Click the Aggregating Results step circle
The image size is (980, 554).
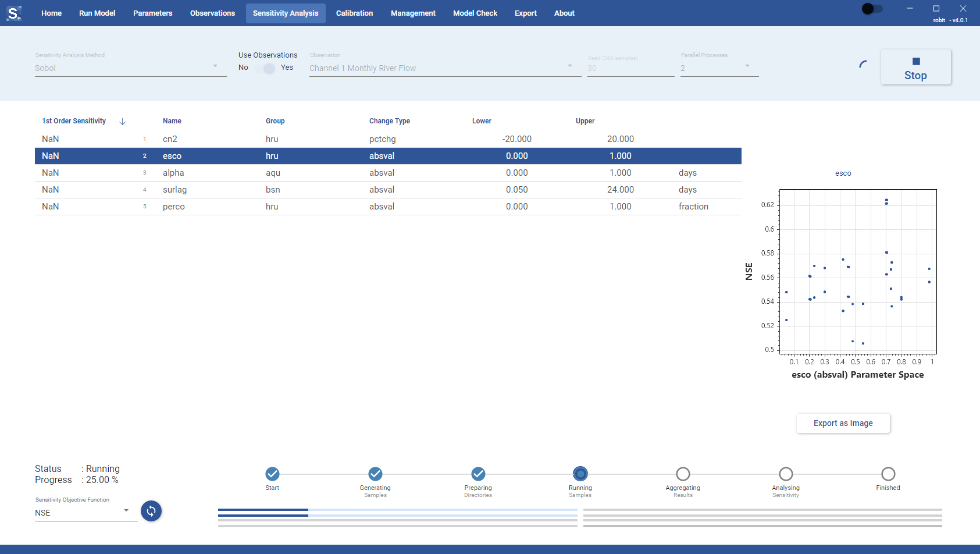tap(683, 474)
